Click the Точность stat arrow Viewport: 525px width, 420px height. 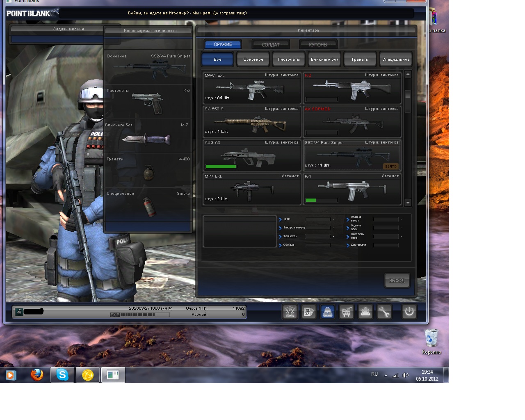(x=280, y=237)
